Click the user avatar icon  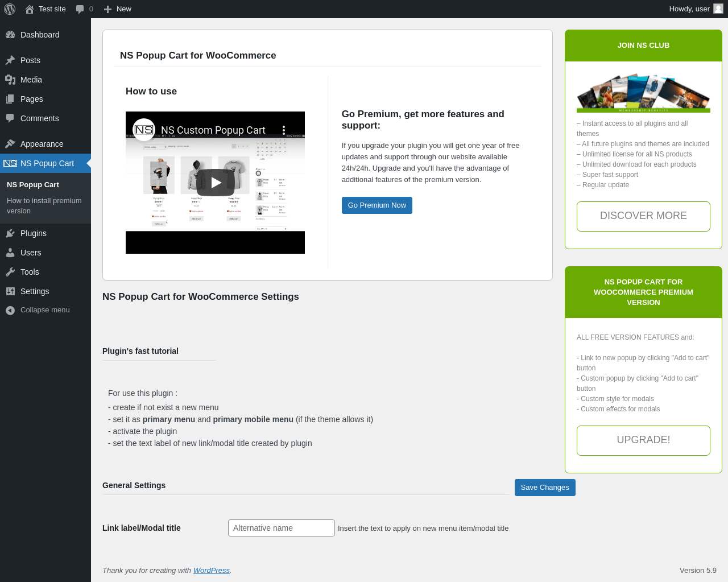718,9
